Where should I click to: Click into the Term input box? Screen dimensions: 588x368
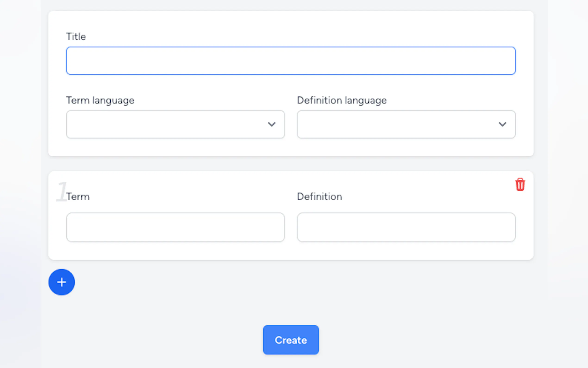click(x=175, y=227)
